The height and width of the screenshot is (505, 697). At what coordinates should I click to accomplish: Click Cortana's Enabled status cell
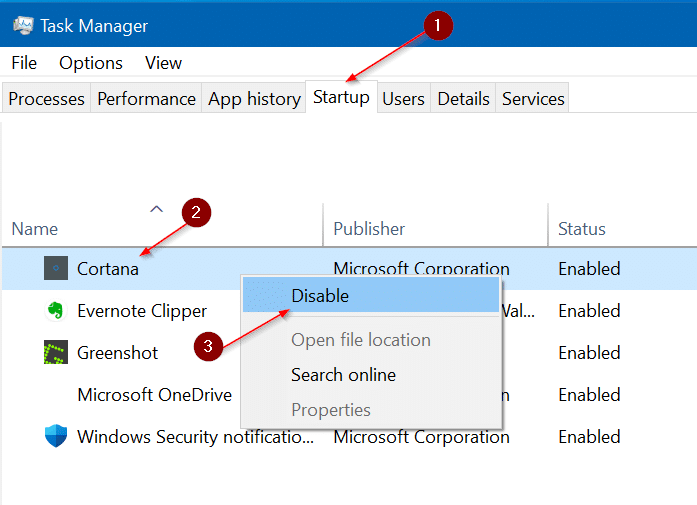589,269
